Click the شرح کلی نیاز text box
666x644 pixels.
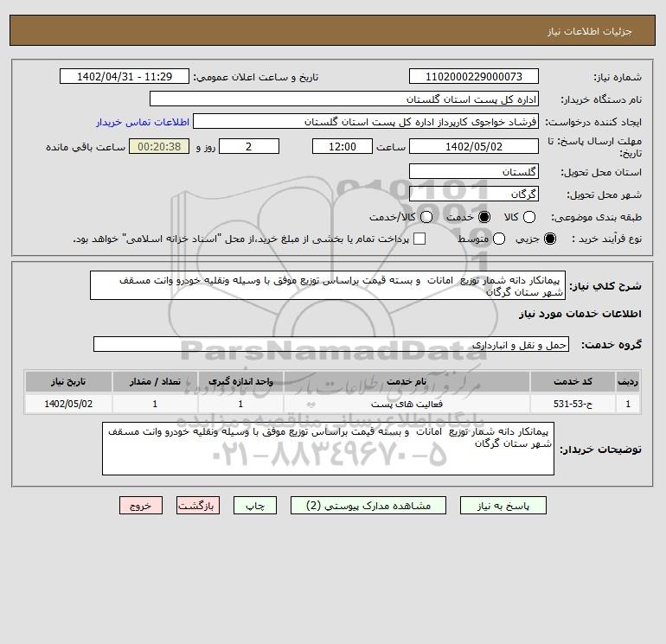pos(328,286)
